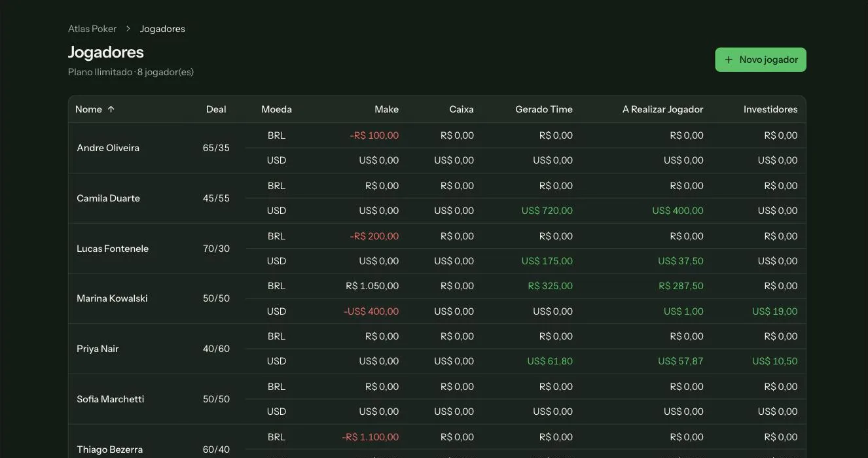Click Sofia Marchetti's 50/50 deal value
The image size is (868, 458).
point(216,399)
